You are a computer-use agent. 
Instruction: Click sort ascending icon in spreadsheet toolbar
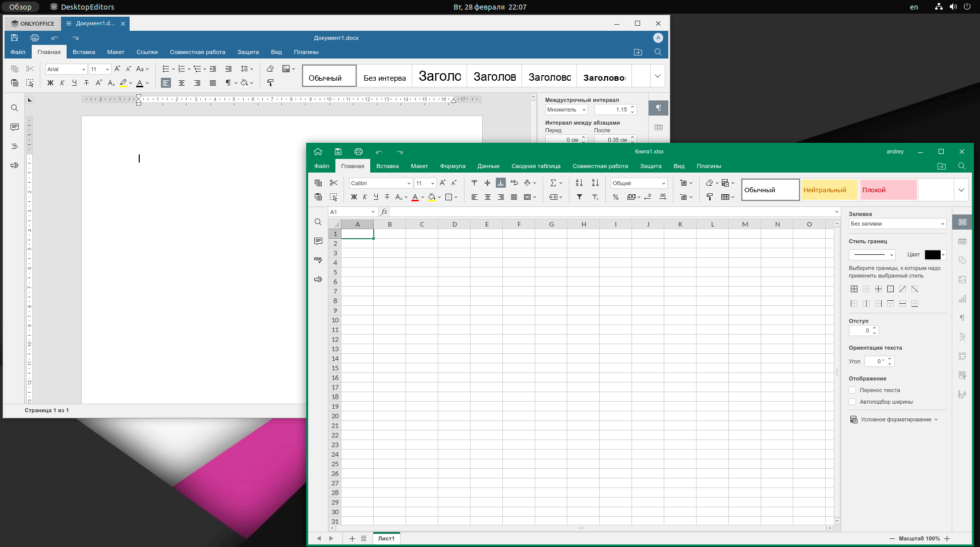[x=579, y=183]
